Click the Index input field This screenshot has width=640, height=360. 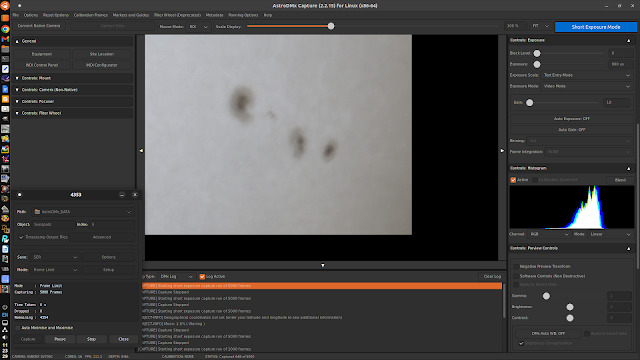pos(111,224)
